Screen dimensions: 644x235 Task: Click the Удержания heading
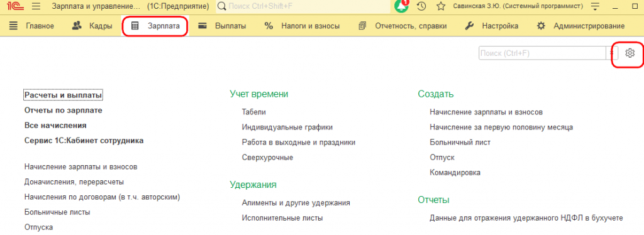[x=253, y=185]
